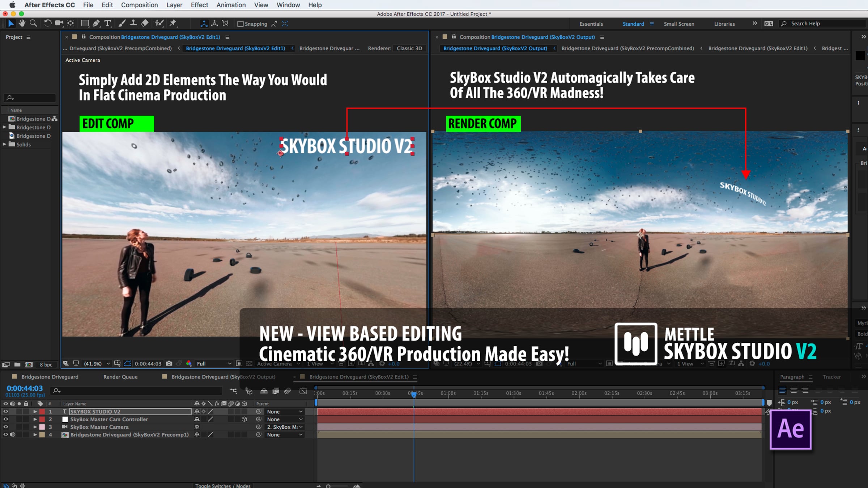This screenshot has height=488, width=868.
Task: Switch to Libraries workspace
Action: (x=724, y=24)
